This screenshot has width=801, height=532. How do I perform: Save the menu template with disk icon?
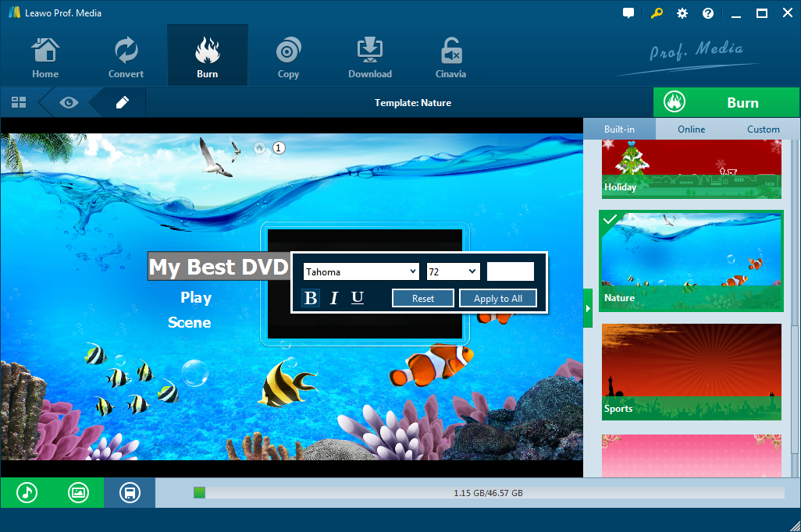coord(130,492)
